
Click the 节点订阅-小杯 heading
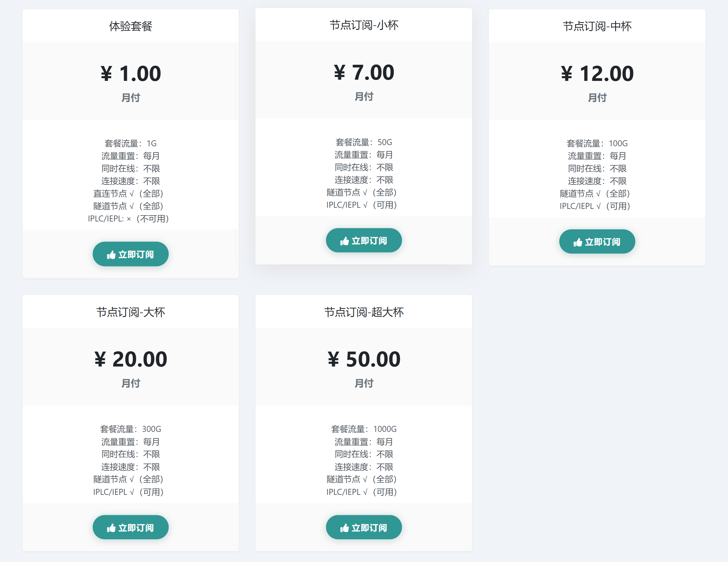(364, 25)
